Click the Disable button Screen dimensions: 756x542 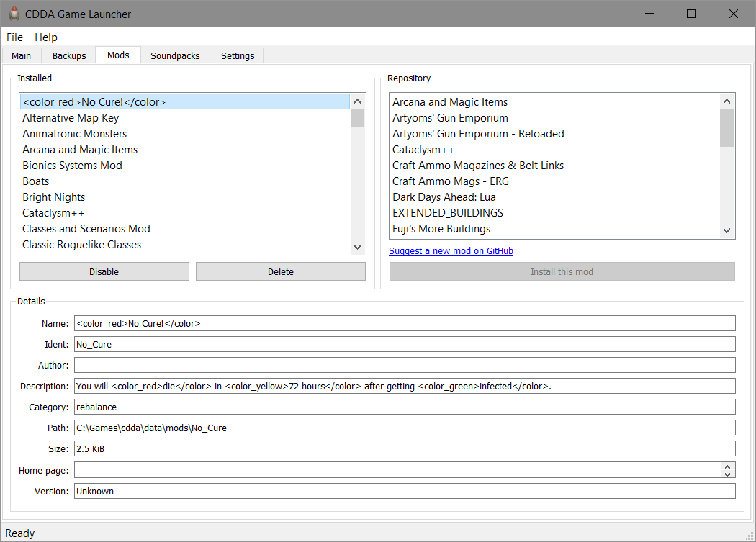(104, 271)
